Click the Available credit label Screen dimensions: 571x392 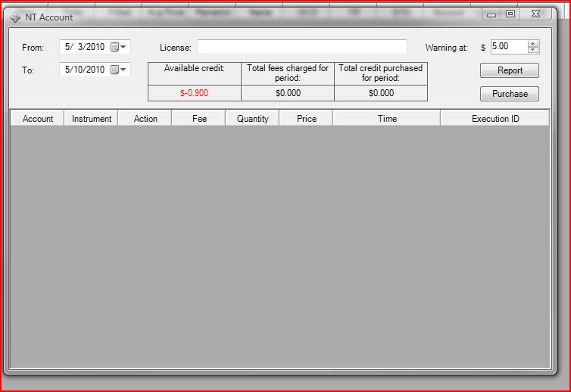[194, 68]
